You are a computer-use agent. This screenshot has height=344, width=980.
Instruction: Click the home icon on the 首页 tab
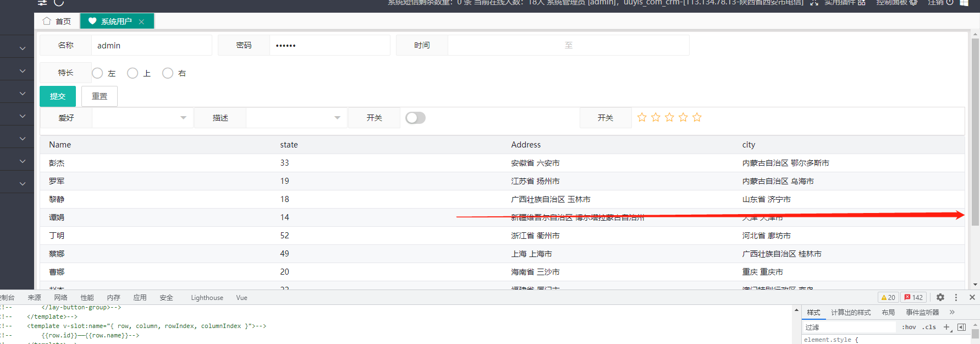tap(47, 21)
